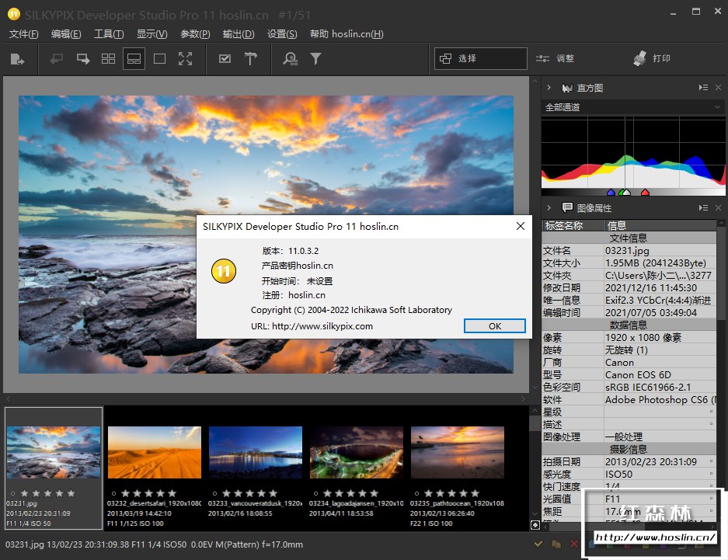Select the 03233_vancouveratdusk thumbnail
Image resolution: width=728 pixels, height=560 pixels.
tap(255, 452)
